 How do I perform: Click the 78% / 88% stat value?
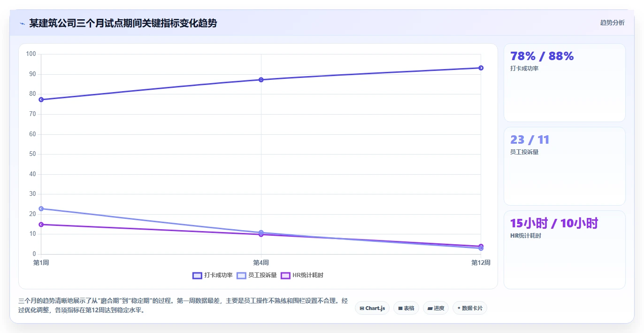[x=542, y=56]
